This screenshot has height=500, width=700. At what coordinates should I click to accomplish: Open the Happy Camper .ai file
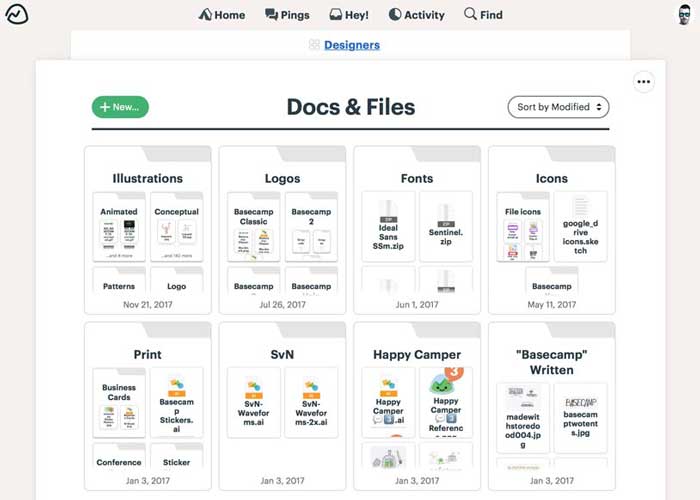tap(388, 403)
